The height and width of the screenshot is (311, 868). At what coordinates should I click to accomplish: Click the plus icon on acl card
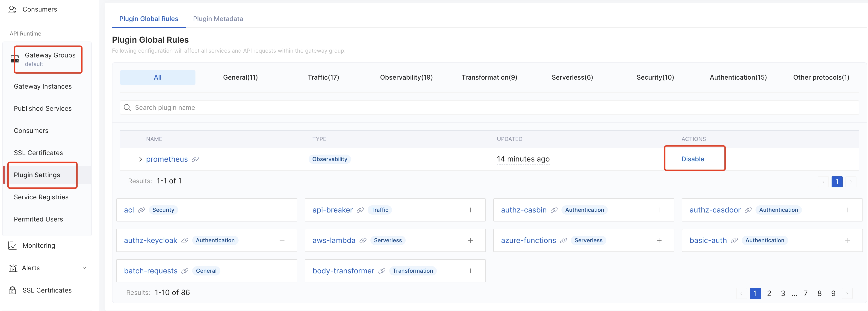pyautogui.click(x=282, y=210)
